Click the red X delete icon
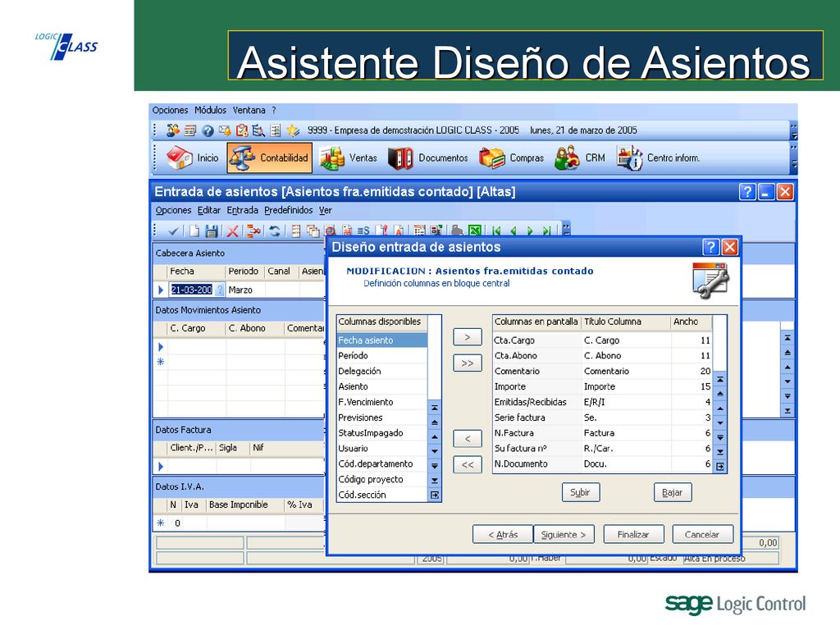This screenshot has height=630, width=840. point(232,231)
